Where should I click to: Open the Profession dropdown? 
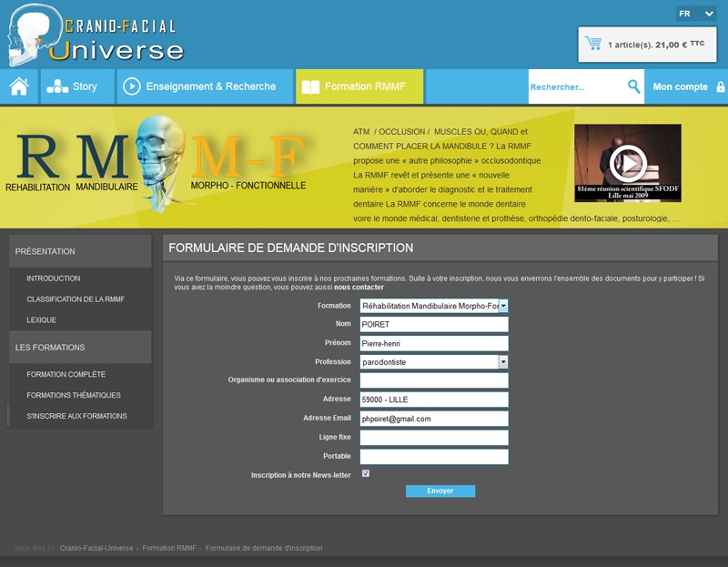click(x=434, y=361)
